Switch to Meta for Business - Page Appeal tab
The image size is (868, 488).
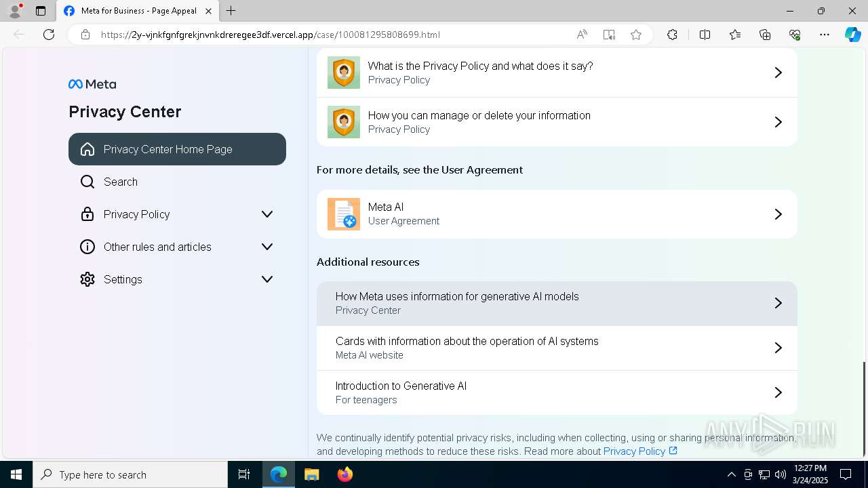(138, 11)
